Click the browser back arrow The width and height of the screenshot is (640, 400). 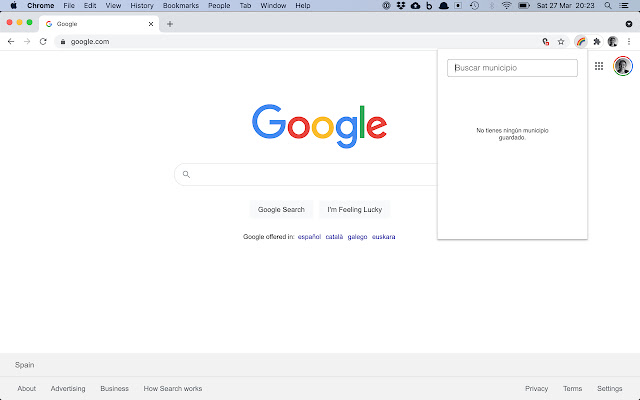pyautogui.click(x=11, y=42)
